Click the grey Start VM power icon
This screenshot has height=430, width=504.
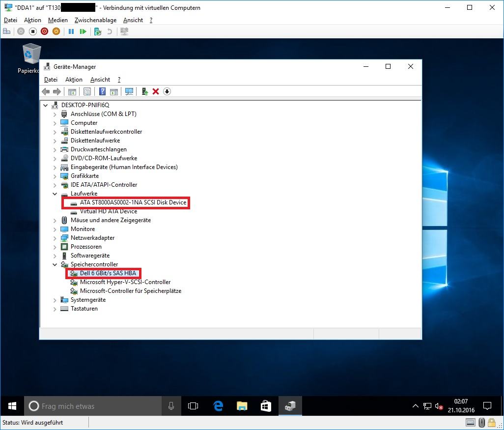pyautogui.click(x=21, y=31)
